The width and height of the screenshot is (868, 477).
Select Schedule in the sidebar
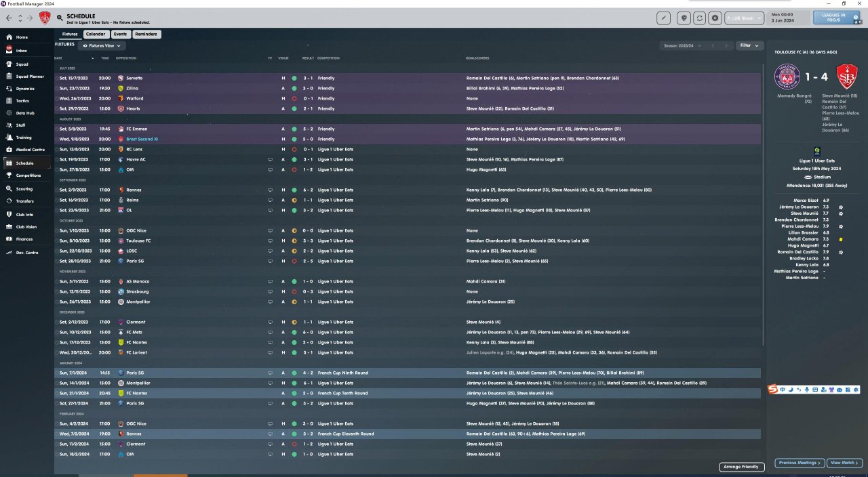tap(25, 163)
